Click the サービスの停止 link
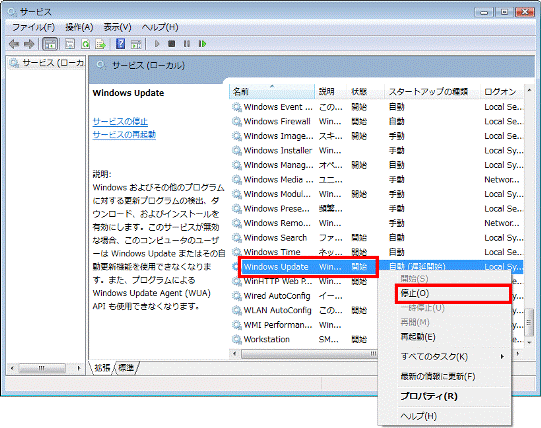541x428 pixels. (x=120, y=121)
